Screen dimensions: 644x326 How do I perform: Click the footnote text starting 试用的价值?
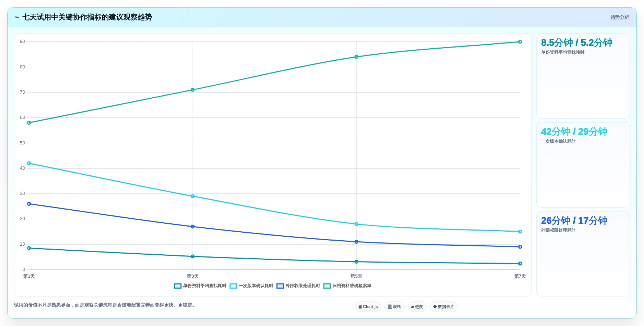pos(105,305)
